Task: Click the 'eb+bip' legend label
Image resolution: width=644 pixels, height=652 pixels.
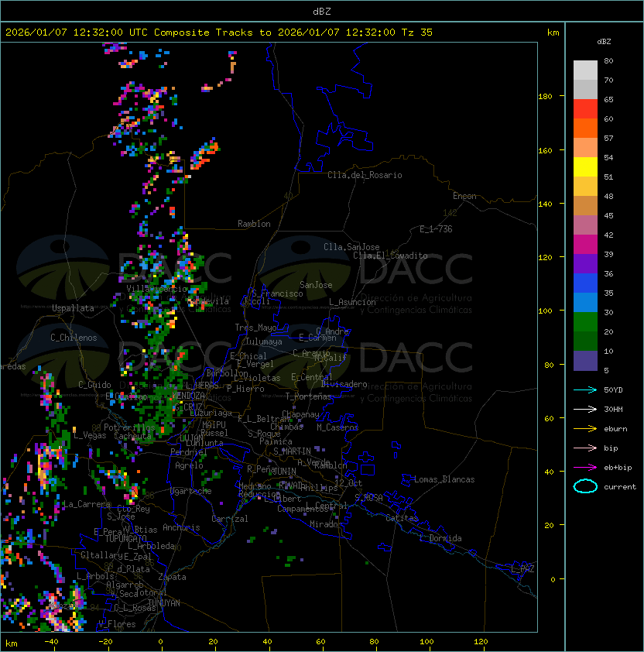Action: 618,468
